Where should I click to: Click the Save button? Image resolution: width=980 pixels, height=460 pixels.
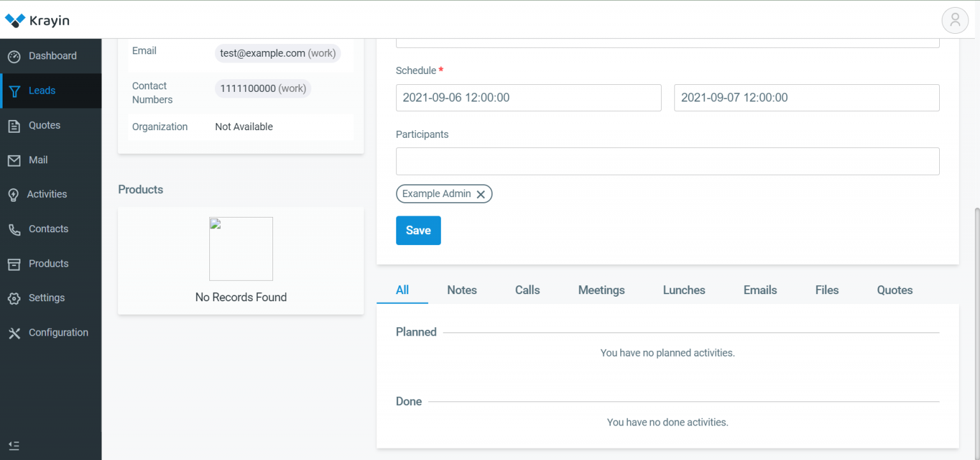418,230
